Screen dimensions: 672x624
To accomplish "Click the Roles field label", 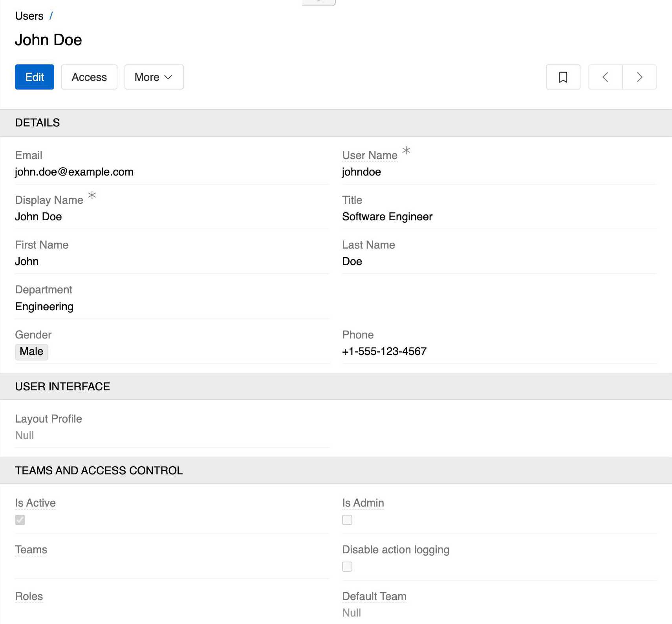I will [29, 597].
